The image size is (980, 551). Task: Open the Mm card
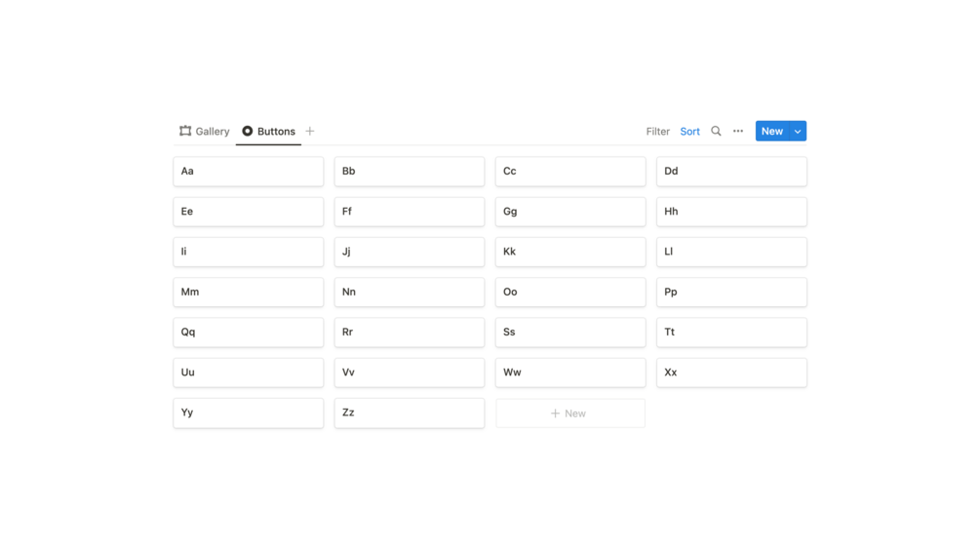pos(249,293)
